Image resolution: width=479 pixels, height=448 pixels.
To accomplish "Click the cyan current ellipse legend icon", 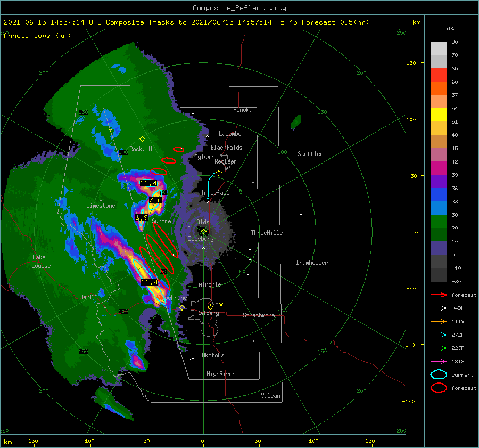I will click(x=439, y=374).
